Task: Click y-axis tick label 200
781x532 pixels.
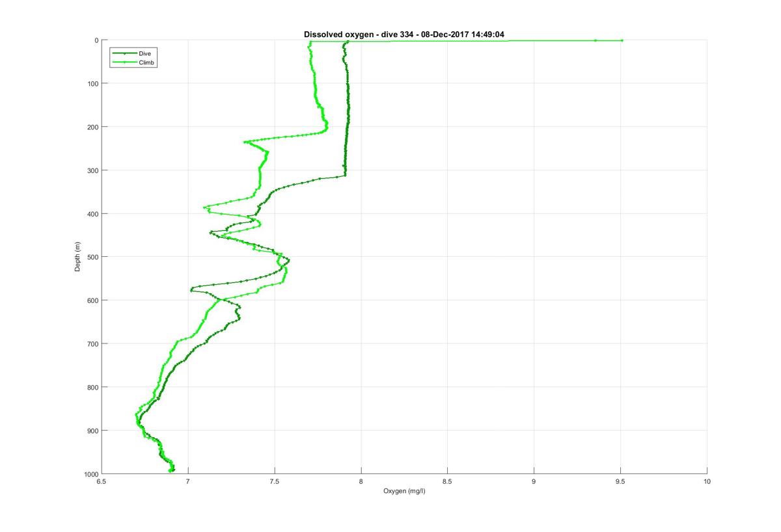Action: (93, 127)
